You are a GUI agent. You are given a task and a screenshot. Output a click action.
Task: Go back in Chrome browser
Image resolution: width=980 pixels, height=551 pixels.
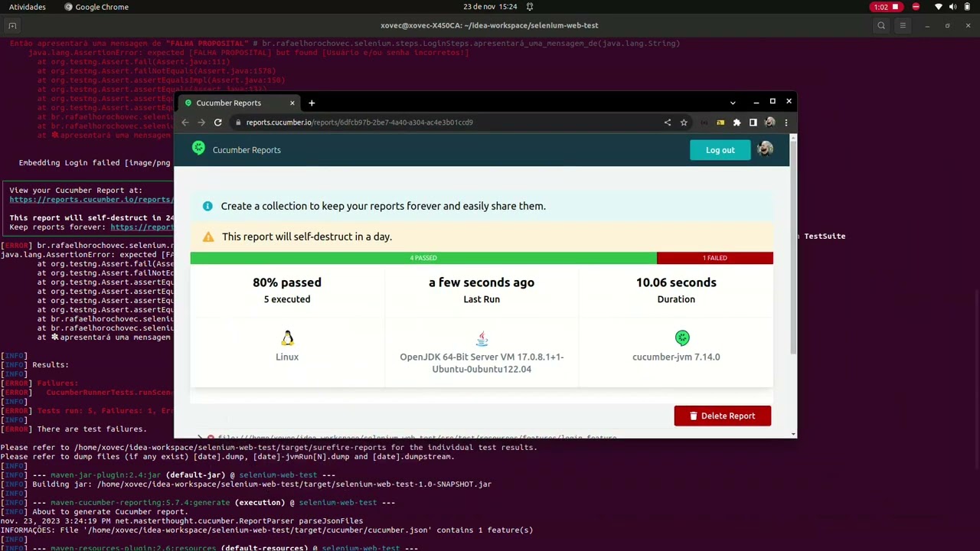click(185, 122)
